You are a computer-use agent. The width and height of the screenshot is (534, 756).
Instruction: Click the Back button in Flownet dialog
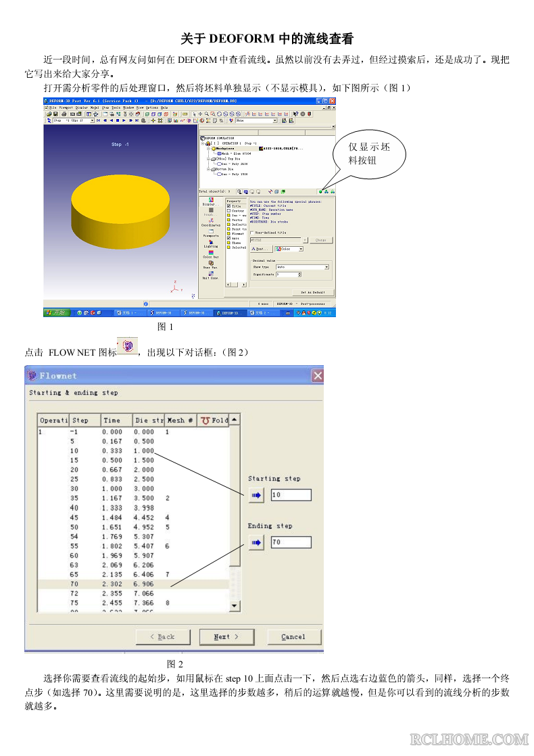(162, 637)
